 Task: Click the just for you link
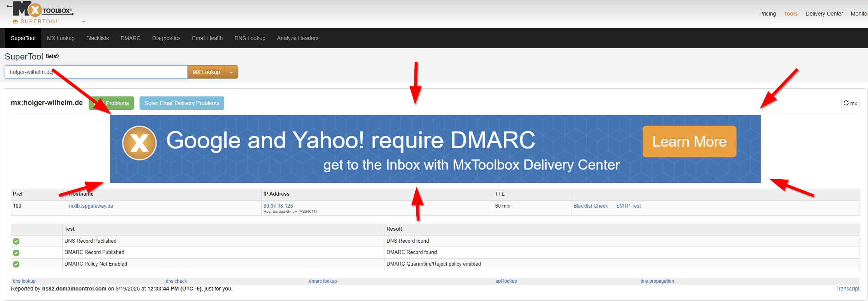pyautogui.click(x=218, y=289)
